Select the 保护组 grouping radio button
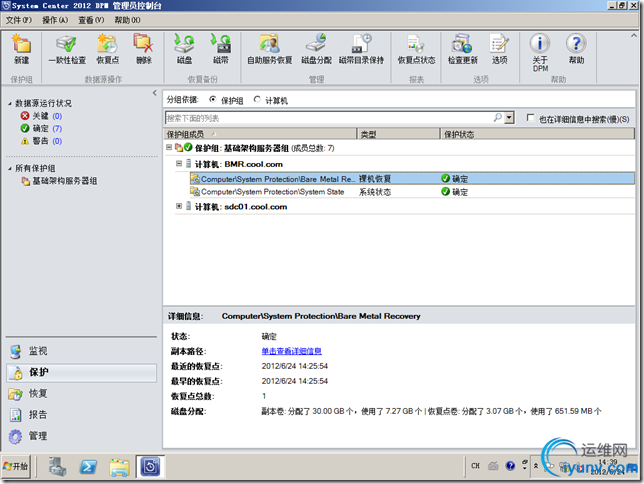The height and width of the screenshot is (484, 644). tap(213, 99)
